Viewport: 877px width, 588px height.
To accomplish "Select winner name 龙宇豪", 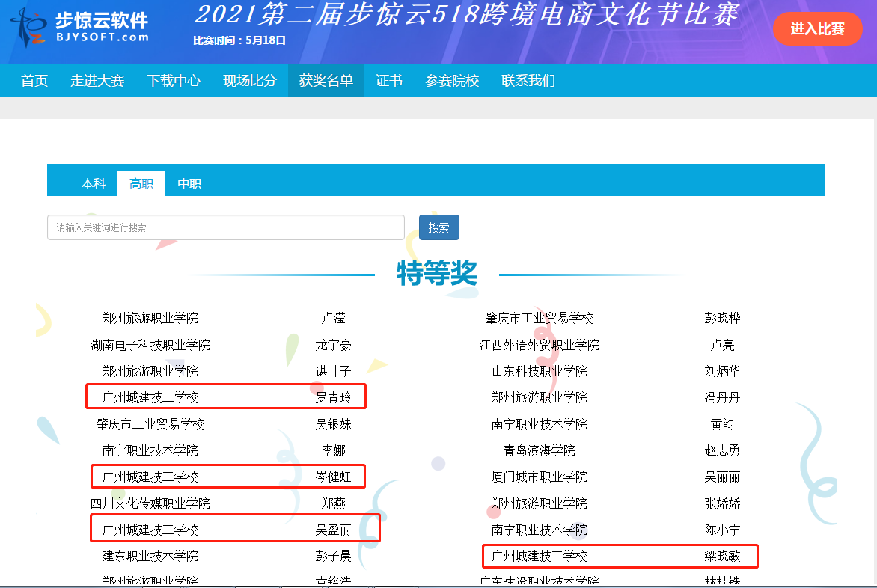I will [x=333, y=345].
